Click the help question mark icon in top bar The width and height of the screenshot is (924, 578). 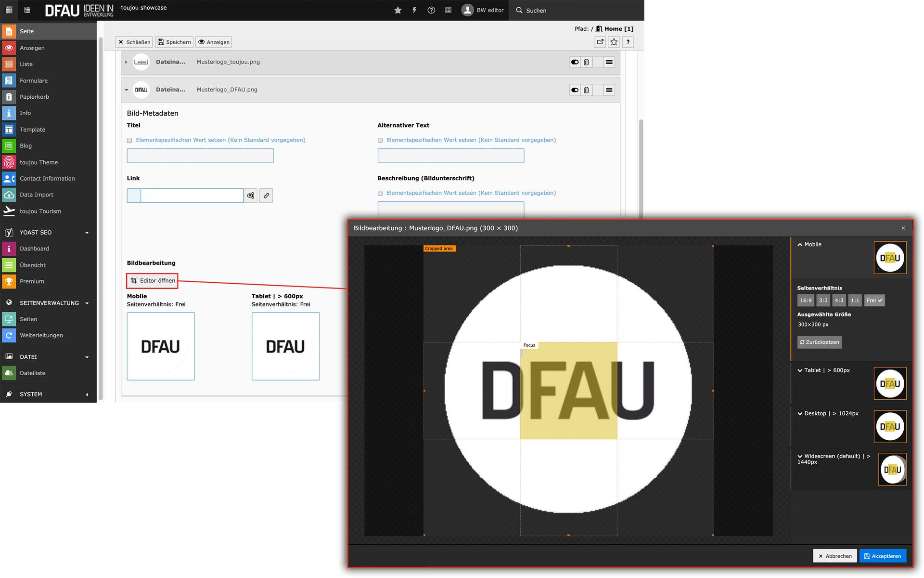pyautogui.click(x=431, y=10)
